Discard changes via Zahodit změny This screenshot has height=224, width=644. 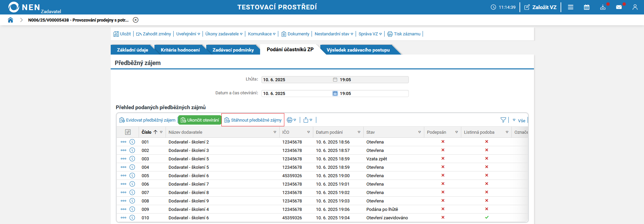154,34
